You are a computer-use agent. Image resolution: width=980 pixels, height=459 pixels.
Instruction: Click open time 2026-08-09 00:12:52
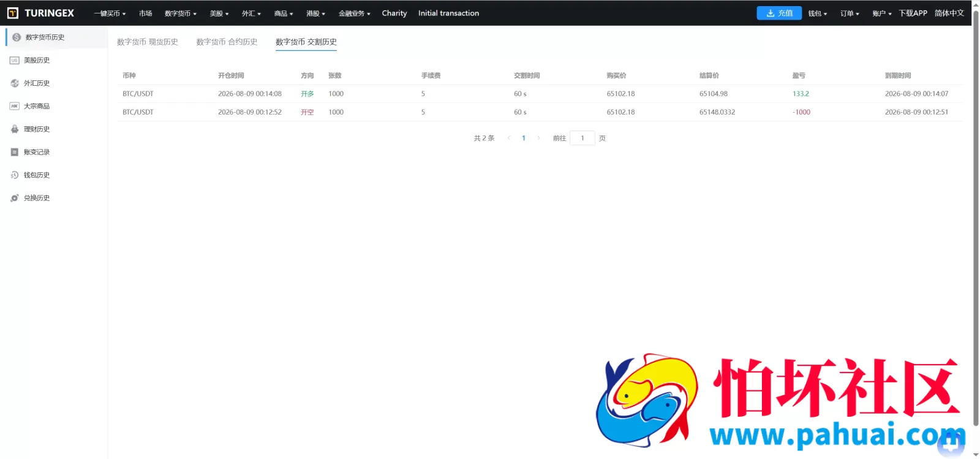tap(250, 112)
